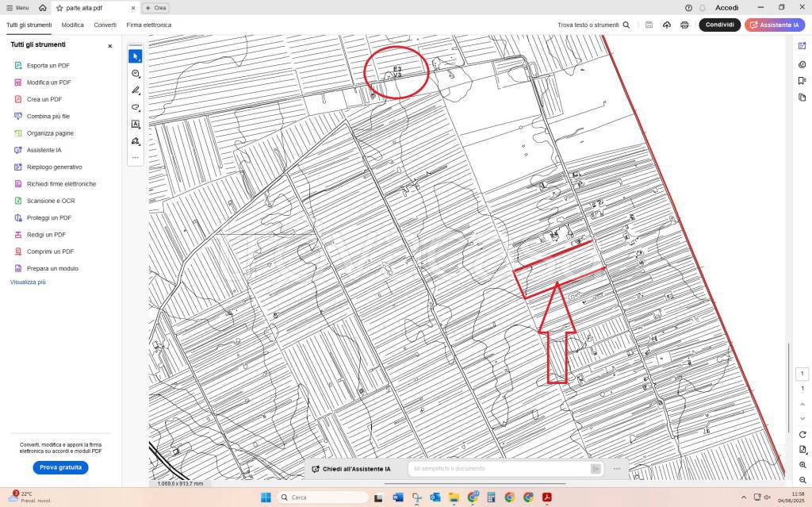The image size is (812, 507).
Task: Star the parte alta.pdf tab
Action: pyautogui.click(x=59, y=8)
